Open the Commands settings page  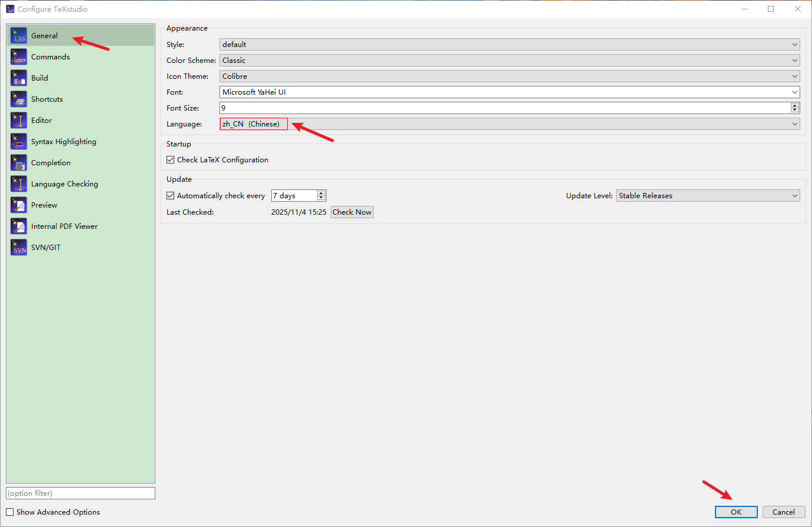pyautogui.click(x=81, y=57)
